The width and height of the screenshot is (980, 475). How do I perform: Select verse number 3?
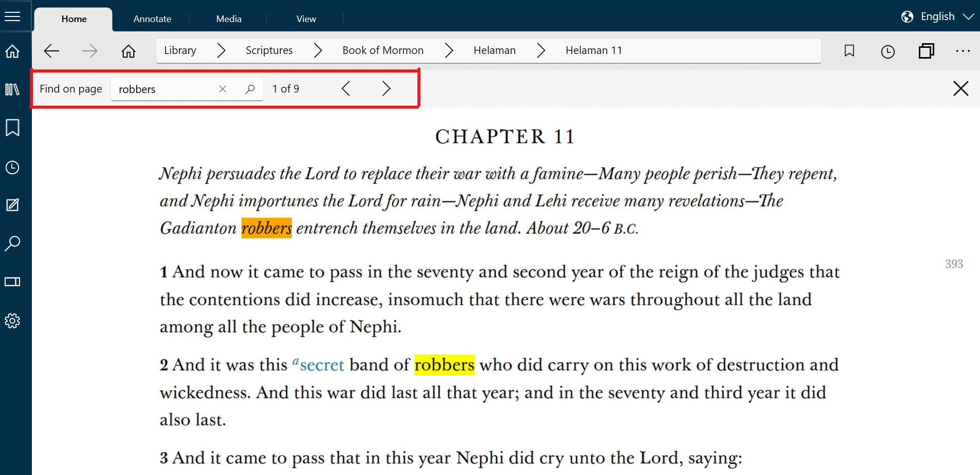click(164, 458)
